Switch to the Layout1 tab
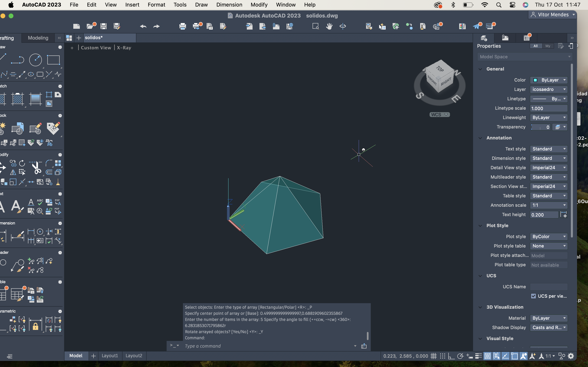588x367 pixels. [x=110, y=356]
